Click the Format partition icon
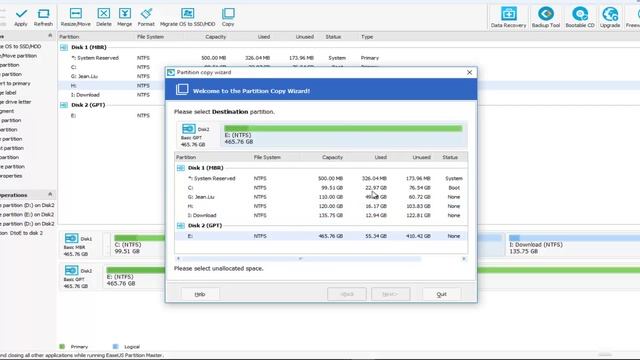 pos(146,18)
